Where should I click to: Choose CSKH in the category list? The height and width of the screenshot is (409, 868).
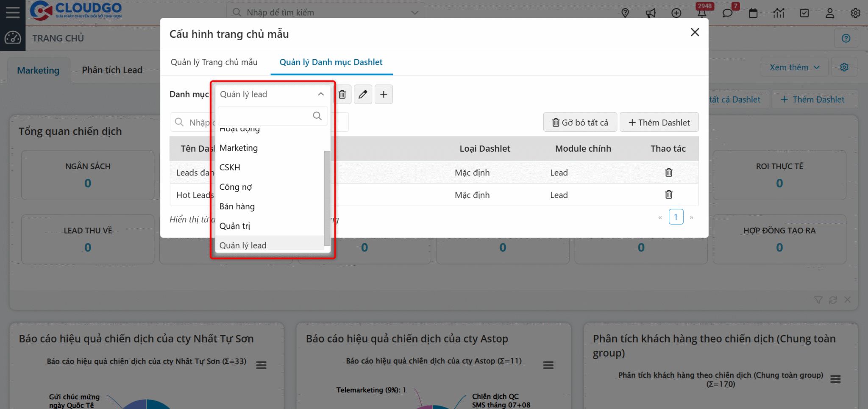point(270,167)
